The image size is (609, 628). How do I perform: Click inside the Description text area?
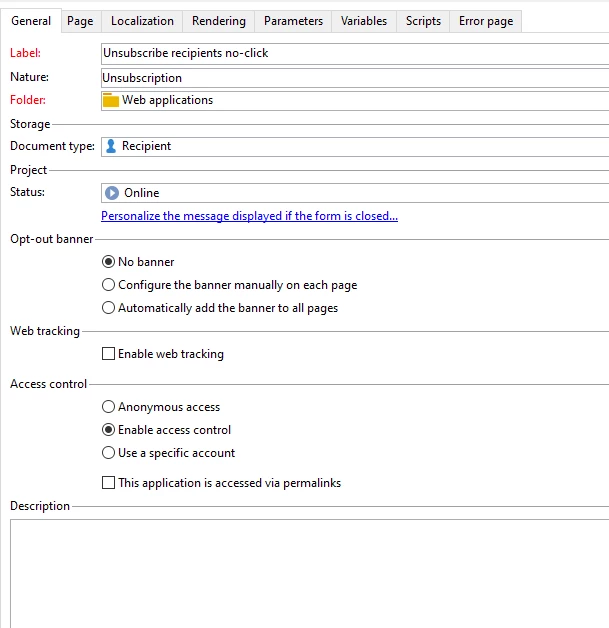[310, 574]
